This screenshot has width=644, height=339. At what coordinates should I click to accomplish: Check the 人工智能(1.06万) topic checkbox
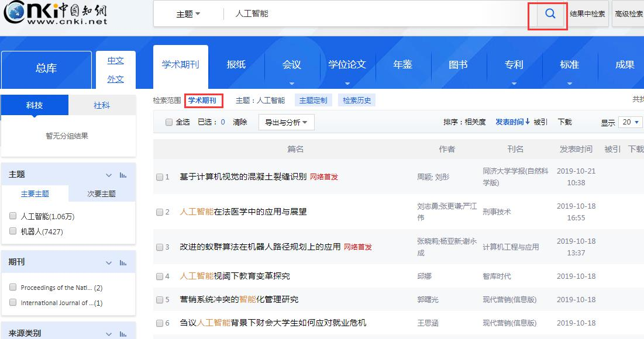coord(12,216)
